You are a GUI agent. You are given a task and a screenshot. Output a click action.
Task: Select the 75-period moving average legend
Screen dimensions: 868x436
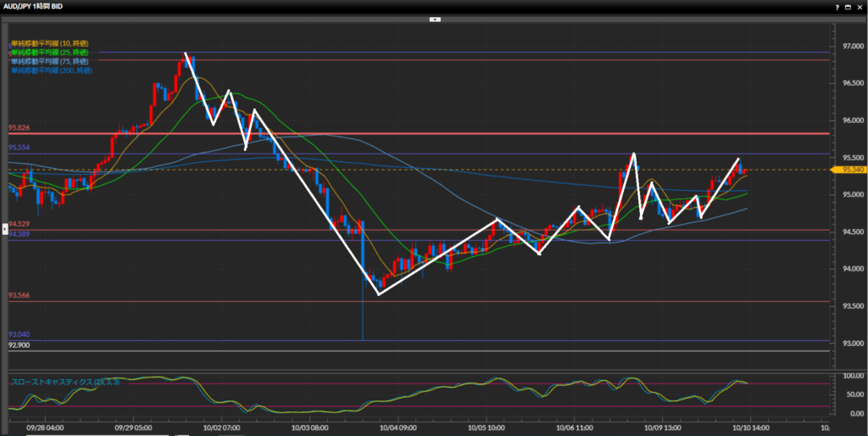point(49,61)
